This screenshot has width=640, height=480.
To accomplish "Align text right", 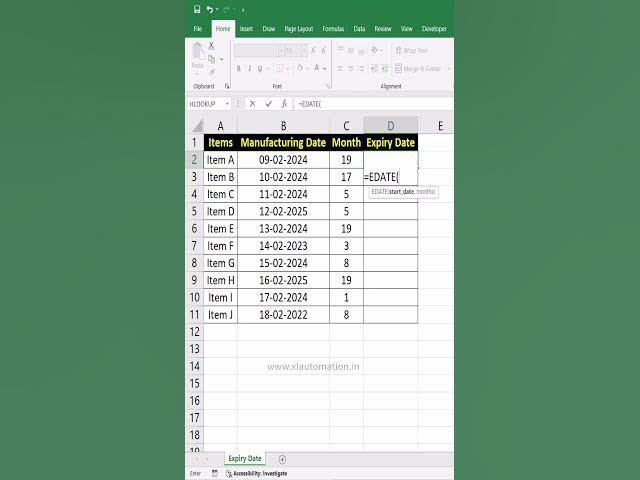I will click(361, 69).
